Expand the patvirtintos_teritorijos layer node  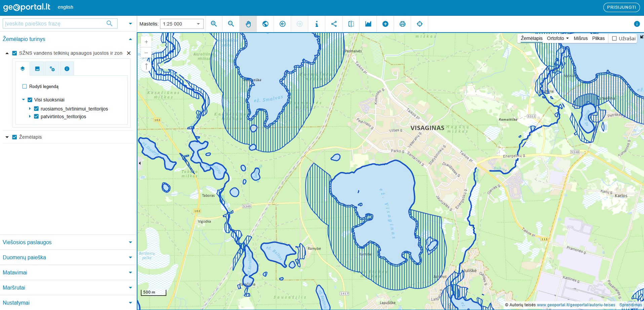pos(30,117)
